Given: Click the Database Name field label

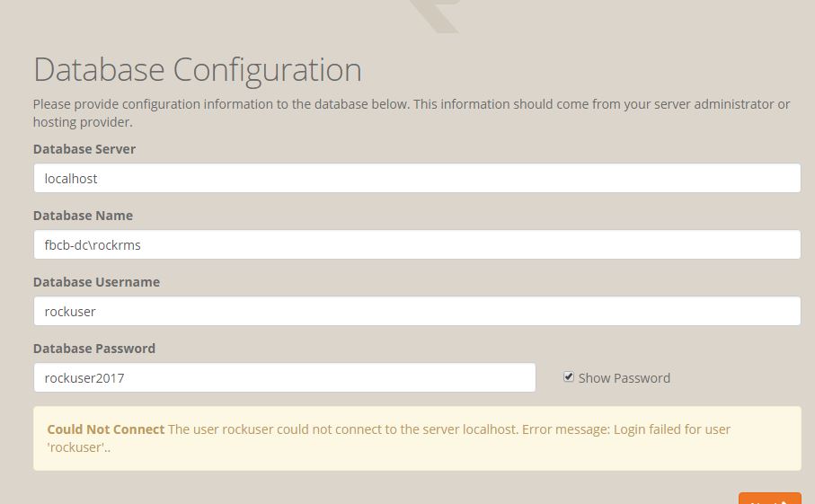Looking at the screenshot, I should [83, 216].
